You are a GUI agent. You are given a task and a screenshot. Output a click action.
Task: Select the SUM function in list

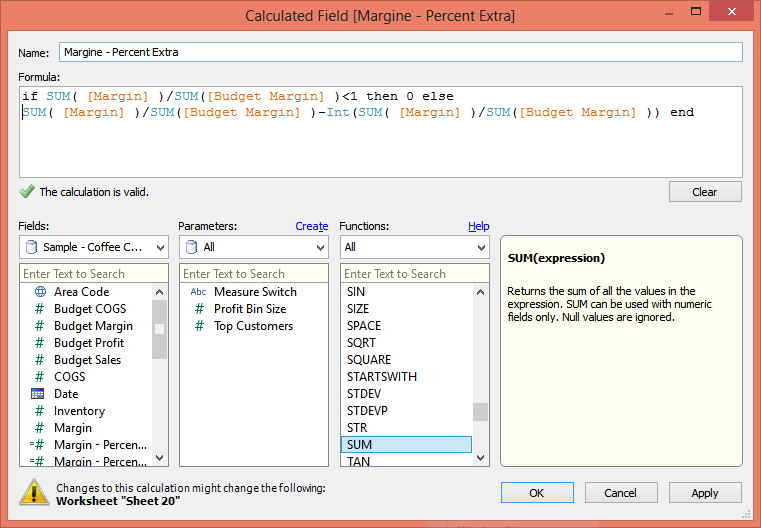[x=406, y=445]
